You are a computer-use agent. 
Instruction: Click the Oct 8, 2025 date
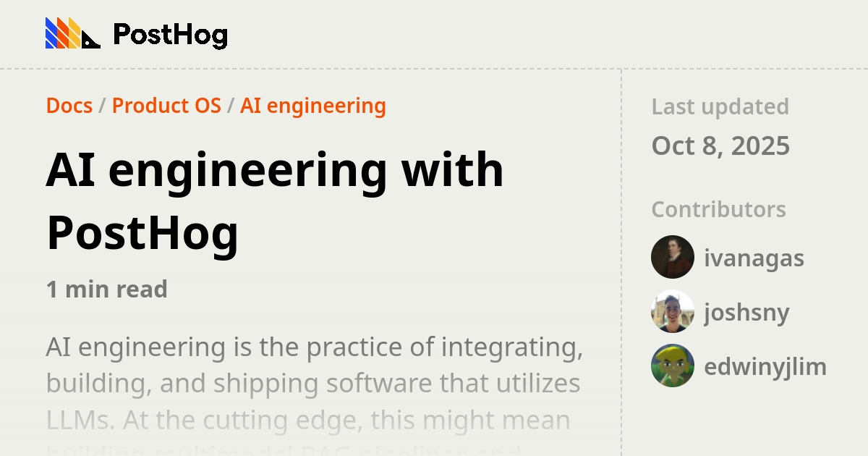coord(721,145)
